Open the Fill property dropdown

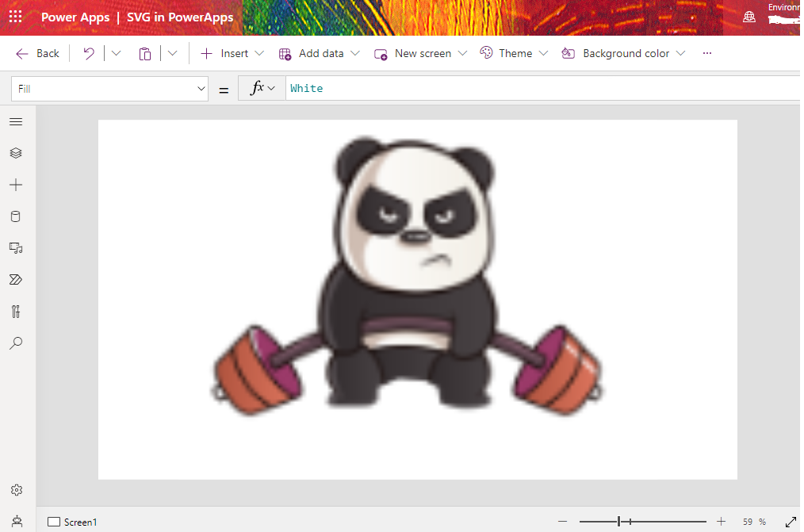(109, 89)
